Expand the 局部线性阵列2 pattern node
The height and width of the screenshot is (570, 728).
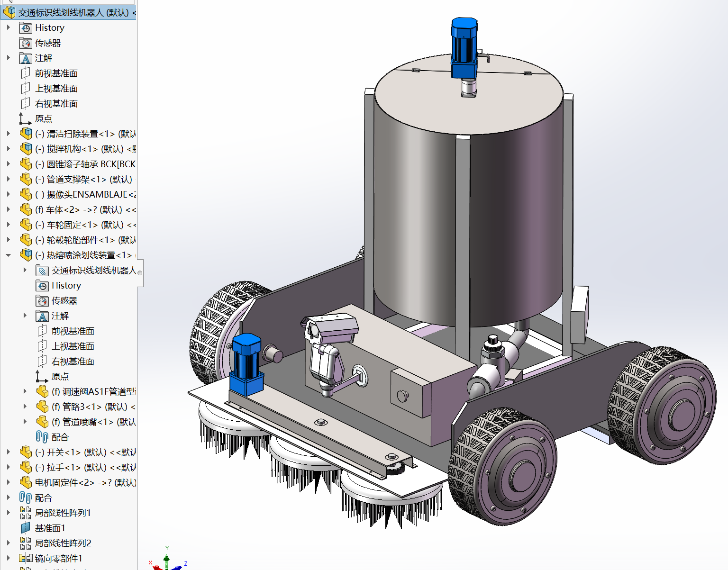[9, 543]
